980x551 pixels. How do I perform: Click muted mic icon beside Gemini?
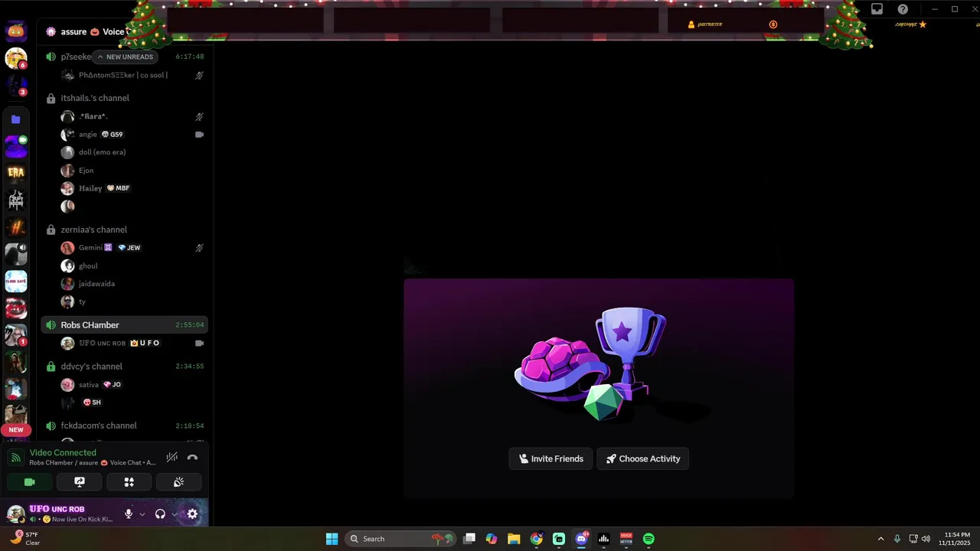click(199, 248)
